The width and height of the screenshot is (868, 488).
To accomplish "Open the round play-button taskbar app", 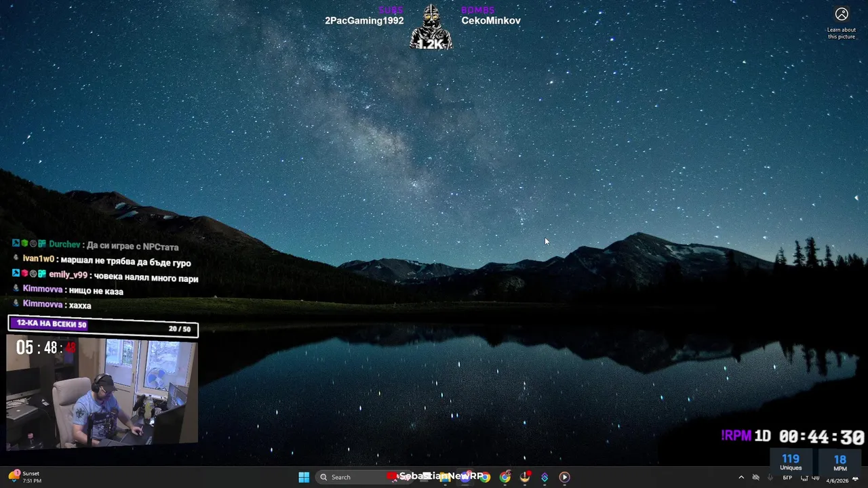I will pyautogui.click(x=564, y=477).
